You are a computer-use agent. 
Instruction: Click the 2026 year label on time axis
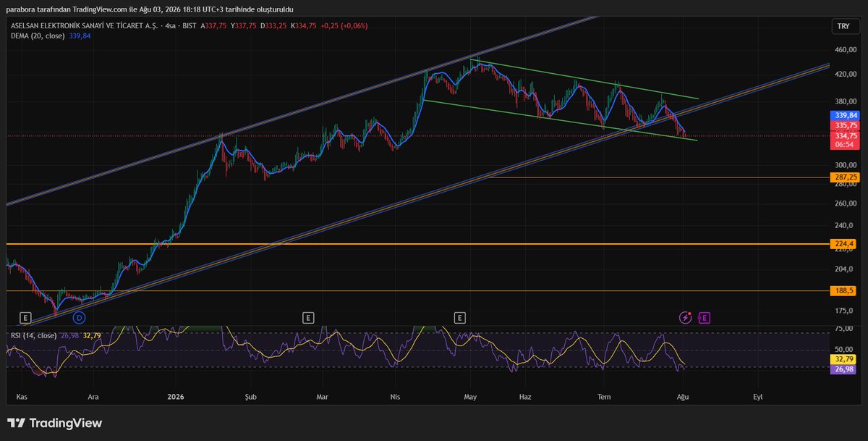tap(176, 397)
